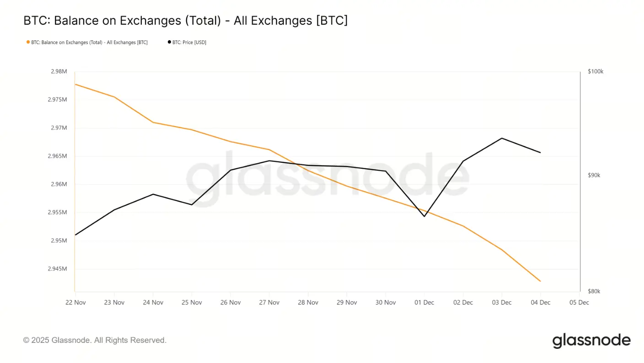Click the orange balance line's start at 22 Nov

75,84
